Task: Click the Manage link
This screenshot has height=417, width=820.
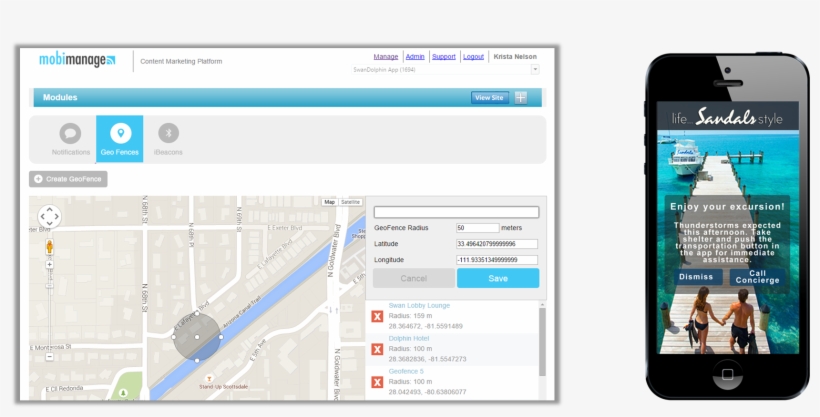Action: [386, 57]
